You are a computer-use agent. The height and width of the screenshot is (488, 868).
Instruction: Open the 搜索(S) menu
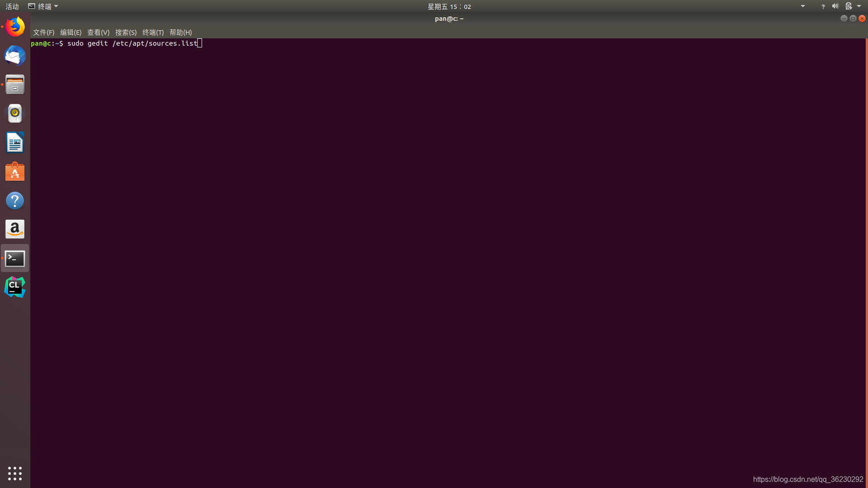(x=126, y=33)
